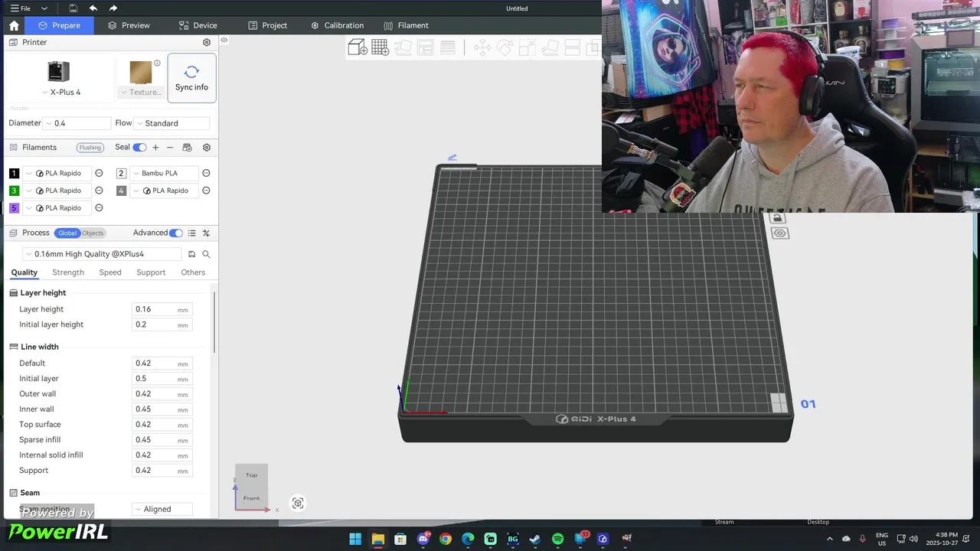
Task: Click the Save file icon
Action: point(73,8)
